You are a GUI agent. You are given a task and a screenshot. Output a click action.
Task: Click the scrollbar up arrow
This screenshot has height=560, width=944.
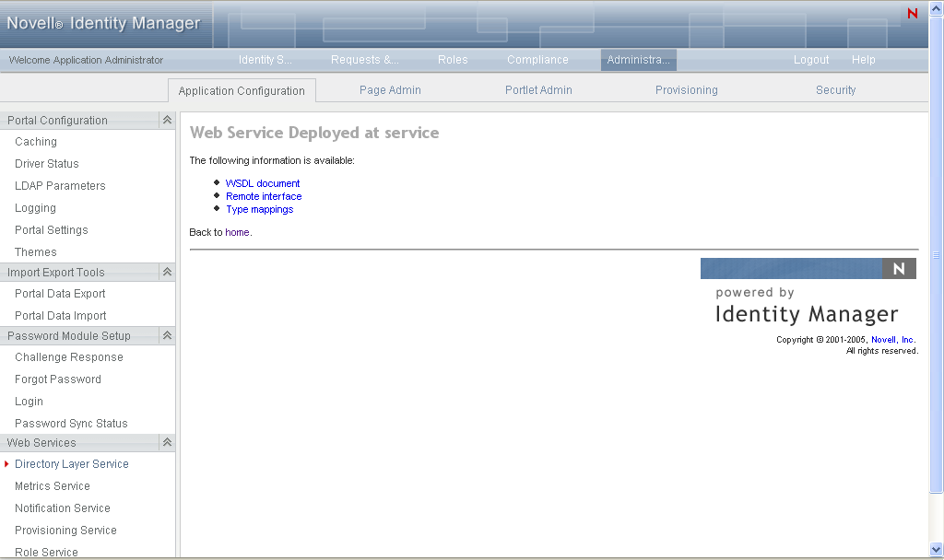tap(937, 9)
